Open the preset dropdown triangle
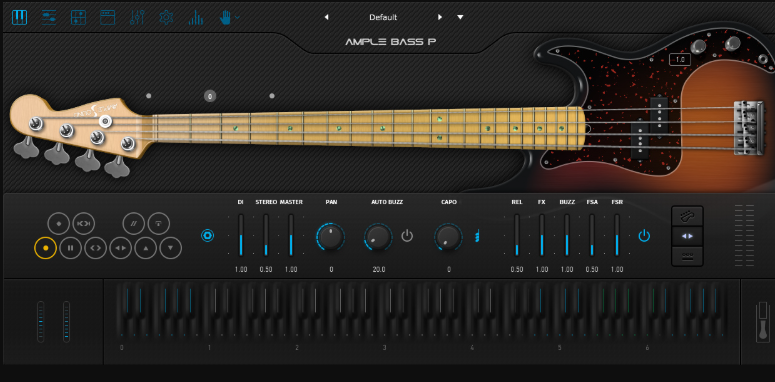 coord(460,17)
